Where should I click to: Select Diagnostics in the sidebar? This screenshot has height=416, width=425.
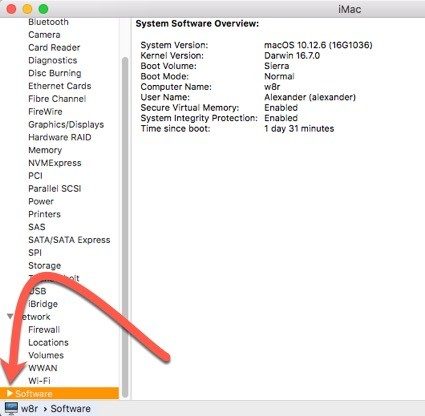click(x=53, y=60)
